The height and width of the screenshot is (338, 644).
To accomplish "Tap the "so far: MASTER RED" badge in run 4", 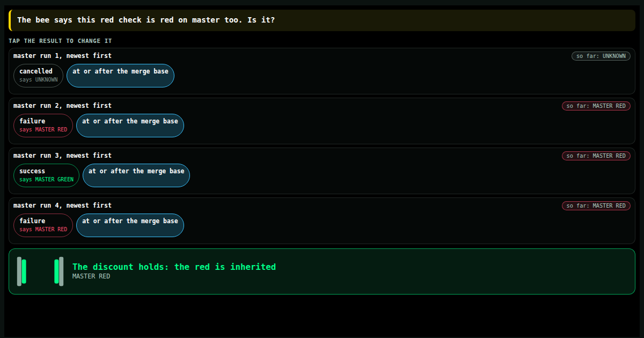I will tap(596, 205).
